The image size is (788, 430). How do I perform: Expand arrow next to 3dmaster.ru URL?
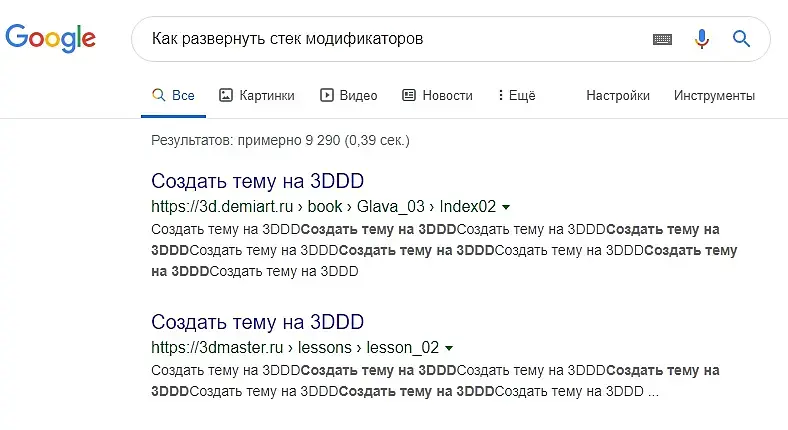click(x=449, y=348)
